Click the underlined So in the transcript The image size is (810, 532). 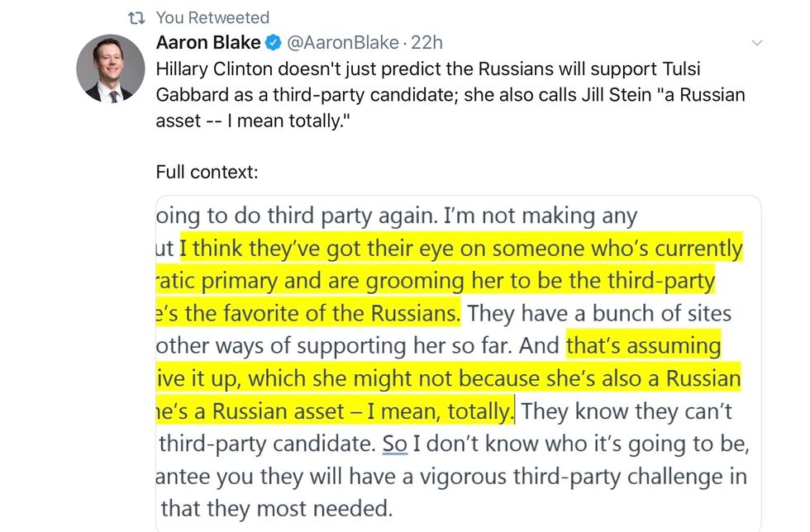[x=395, y=444]
